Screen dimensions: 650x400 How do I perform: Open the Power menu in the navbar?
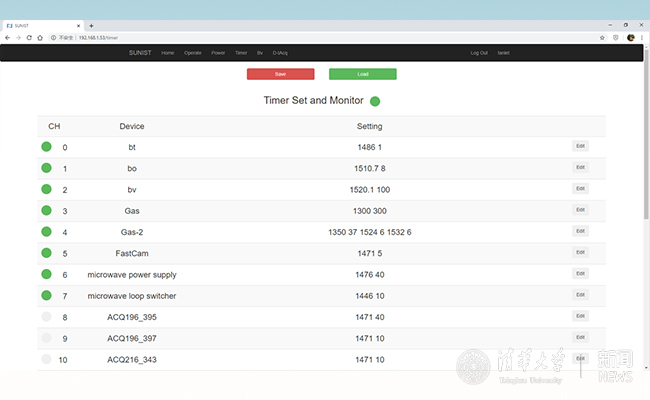point(218,53)
